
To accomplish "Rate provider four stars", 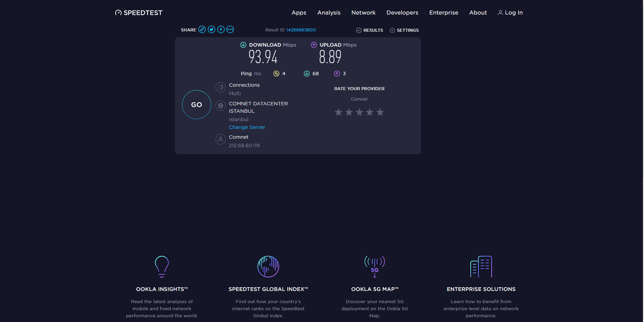I will pyautogui.click(x=370, y=112).
